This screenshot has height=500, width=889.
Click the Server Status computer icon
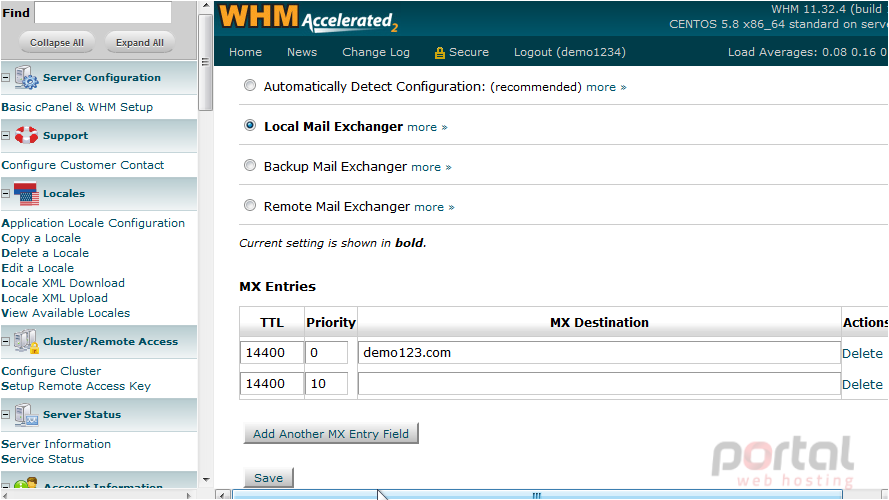pyautogui.click(x=26, y=414)
